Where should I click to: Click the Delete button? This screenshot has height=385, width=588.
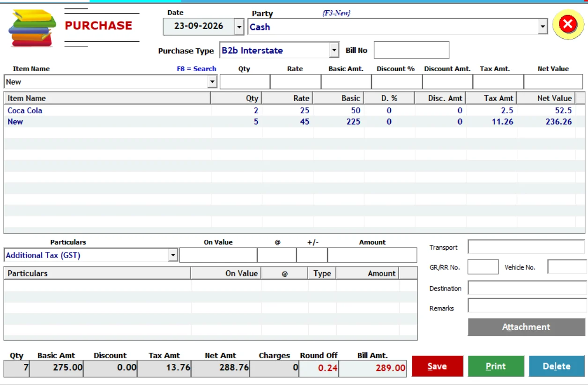coord(557,366)
